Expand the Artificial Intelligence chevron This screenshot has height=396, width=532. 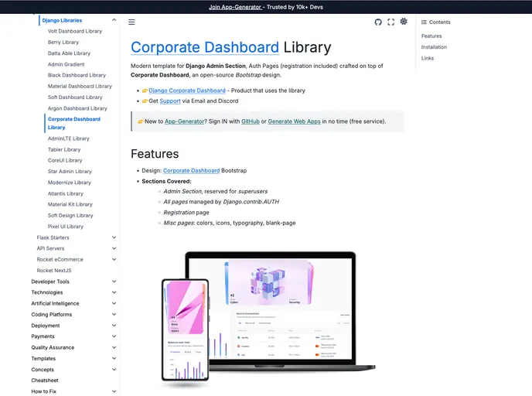(114, 303)
